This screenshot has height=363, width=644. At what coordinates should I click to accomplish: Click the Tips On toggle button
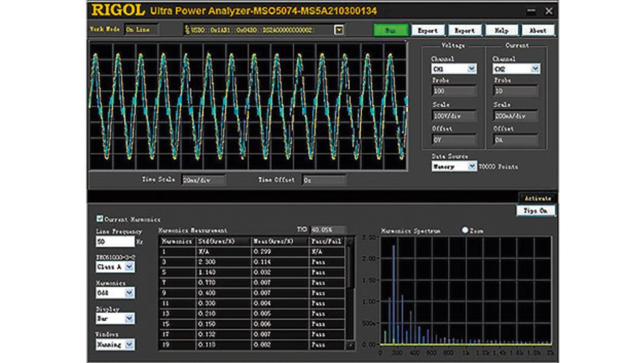[x=536, y=210]
